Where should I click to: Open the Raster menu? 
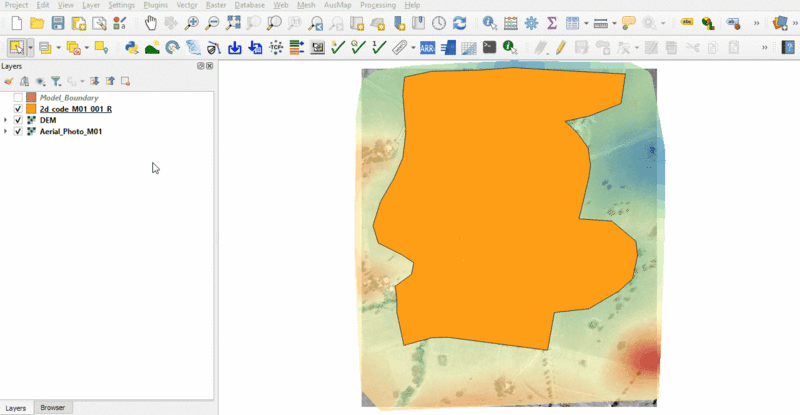pyautogui.click(x=216, y=5)
